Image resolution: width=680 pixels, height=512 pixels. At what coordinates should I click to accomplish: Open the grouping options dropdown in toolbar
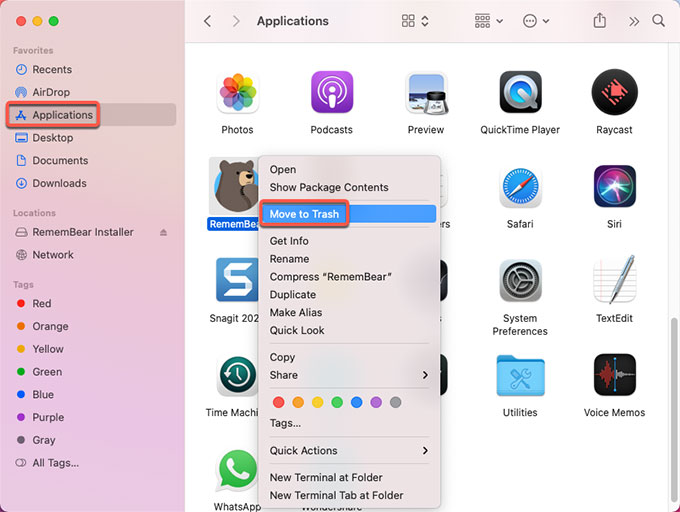pyautogui.click(x=490, y=21)
